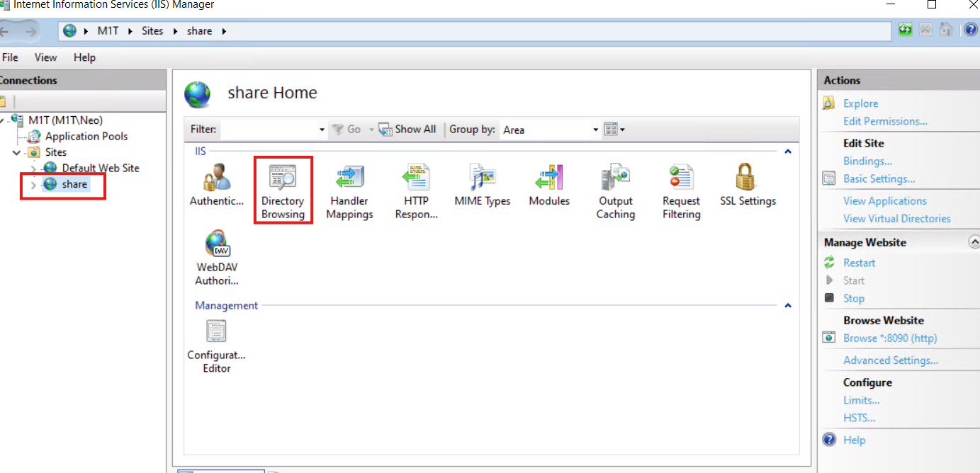The width and height of the screenshot is (980, 473).
Task: Click share in the breadcrumb path
Action: [199, 31]
